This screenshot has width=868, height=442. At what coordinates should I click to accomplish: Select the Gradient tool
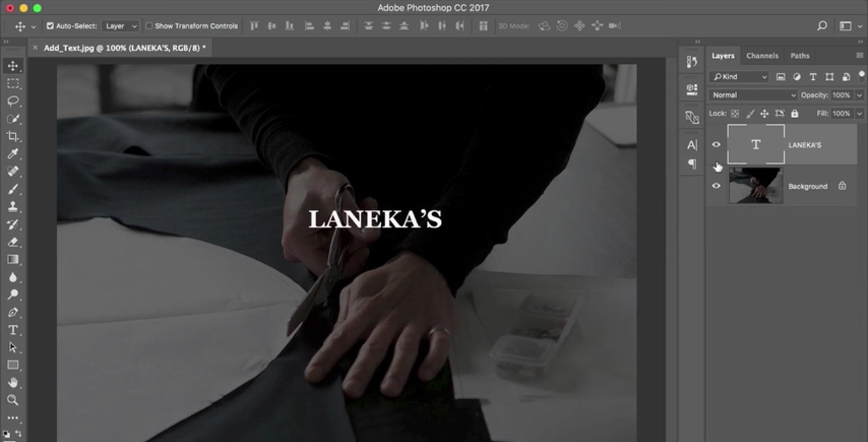click(x=13, y=260)
